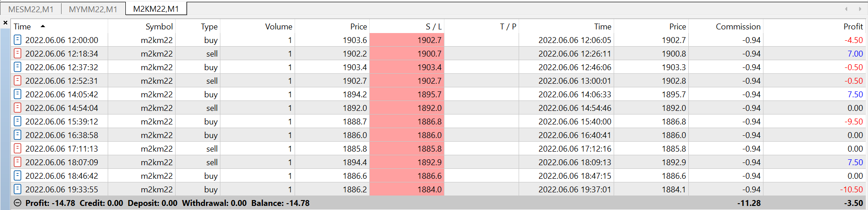Click the sell order icon at 12:18:34

[17, 53]
